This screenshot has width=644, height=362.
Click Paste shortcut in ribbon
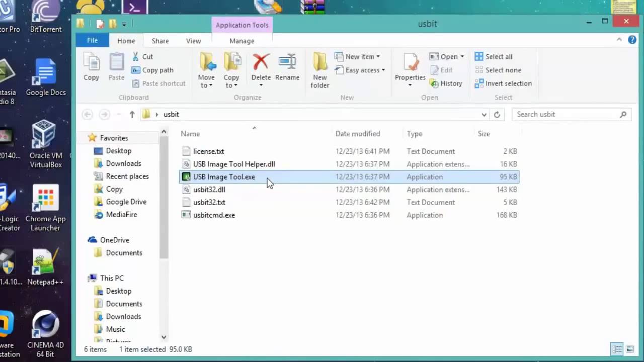158,83
